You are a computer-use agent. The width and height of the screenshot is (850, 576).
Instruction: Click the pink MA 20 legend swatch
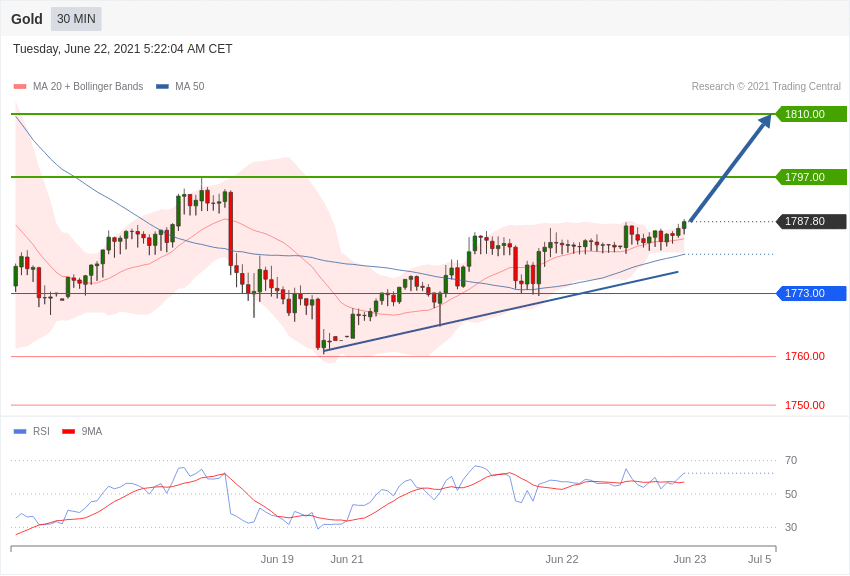click(20, 87)
